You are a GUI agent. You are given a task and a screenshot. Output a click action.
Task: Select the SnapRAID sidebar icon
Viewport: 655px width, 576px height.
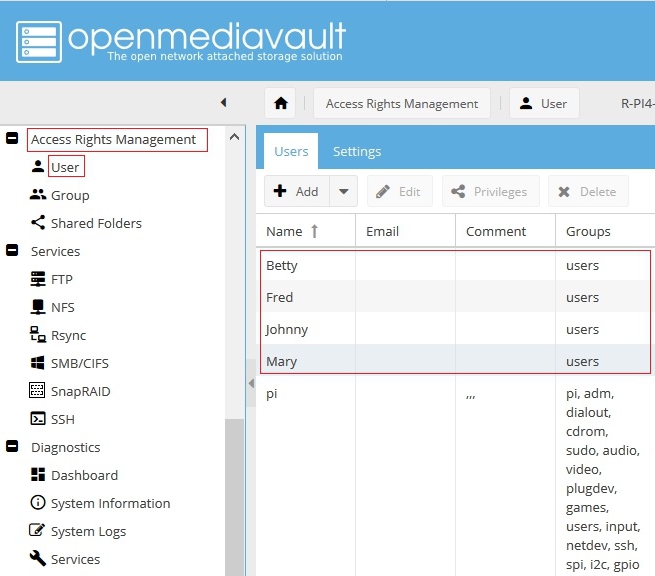38,391
